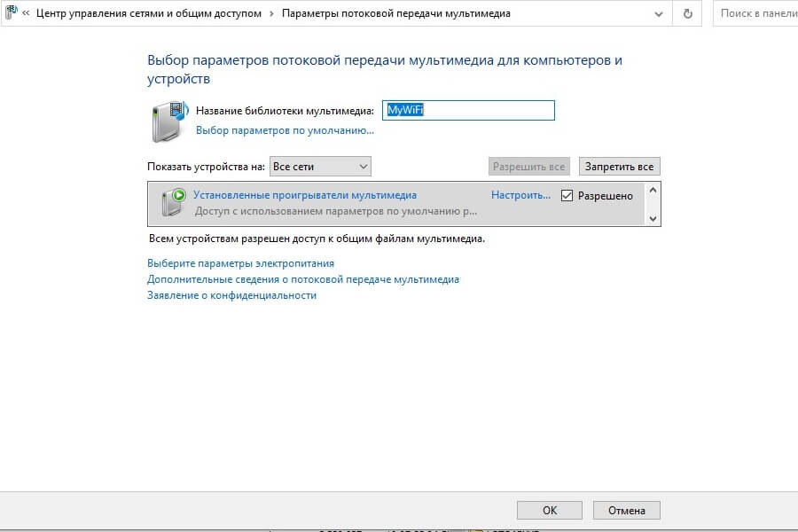Cancel with the Отмена button
Viewport: 798px width, 532px height.
(627, 510)
